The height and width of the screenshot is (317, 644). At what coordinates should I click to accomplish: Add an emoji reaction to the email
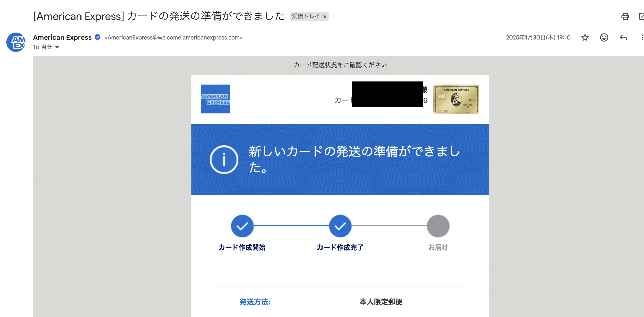click(x=603, y=37)
